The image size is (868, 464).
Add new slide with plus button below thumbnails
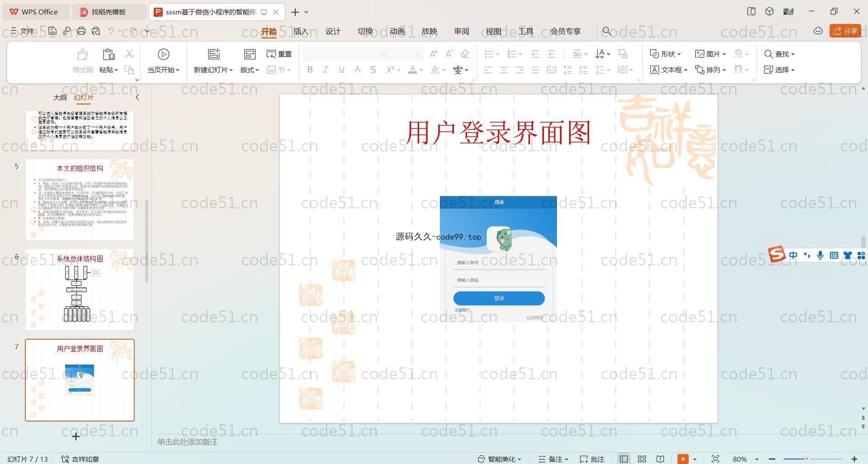[x=76, y=436]
